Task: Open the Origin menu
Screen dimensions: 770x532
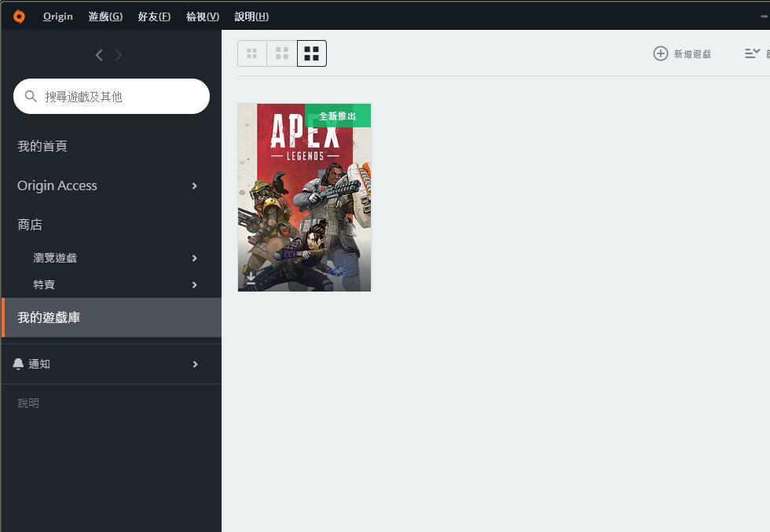Action: 58,17
